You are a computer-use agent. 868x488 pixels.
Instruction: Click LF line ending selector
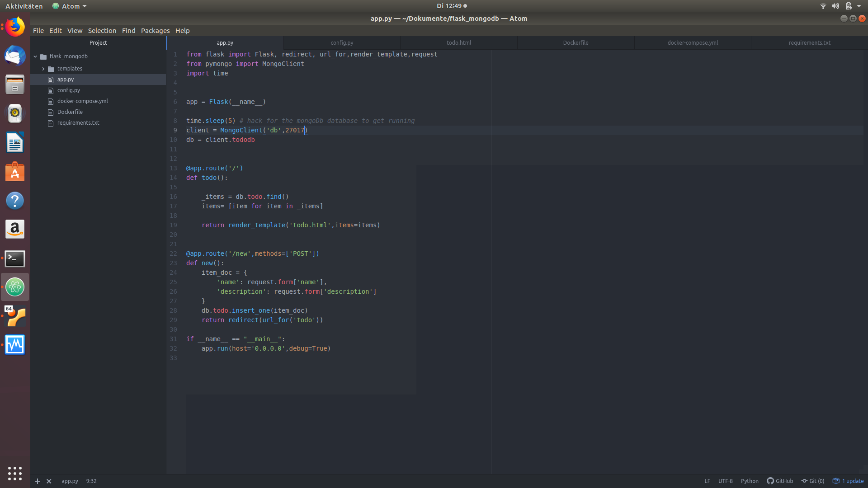tap(707, 481)
